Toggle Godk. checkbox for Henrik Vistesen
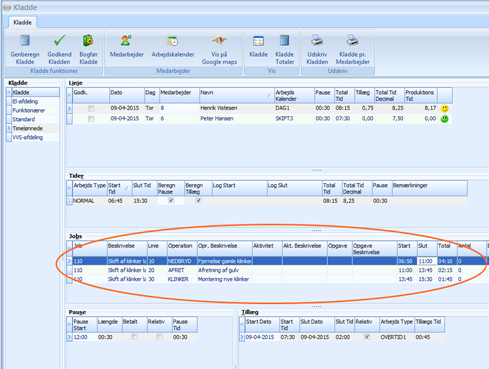Screen dimensions: 489x369 (91, 108)
